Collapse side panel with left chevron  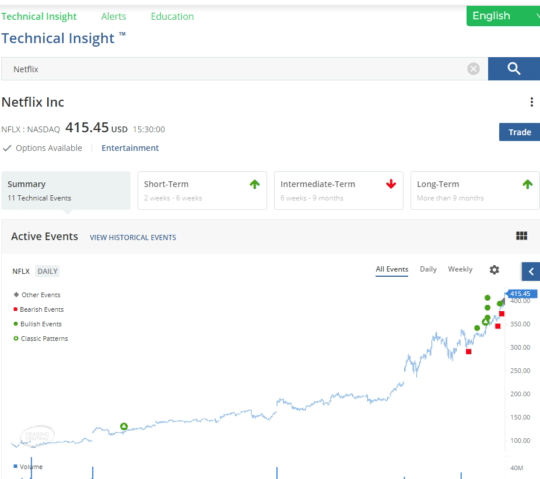coord(531,271)
